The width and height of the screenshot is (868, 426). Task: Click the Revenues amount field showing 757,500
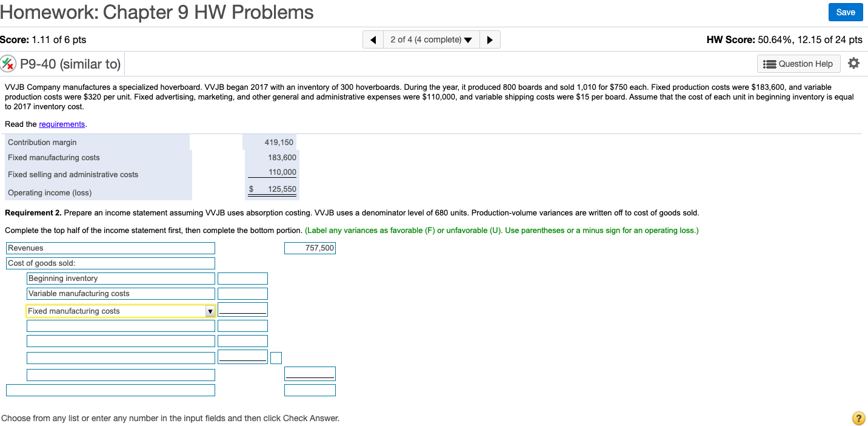coord(310,248)
